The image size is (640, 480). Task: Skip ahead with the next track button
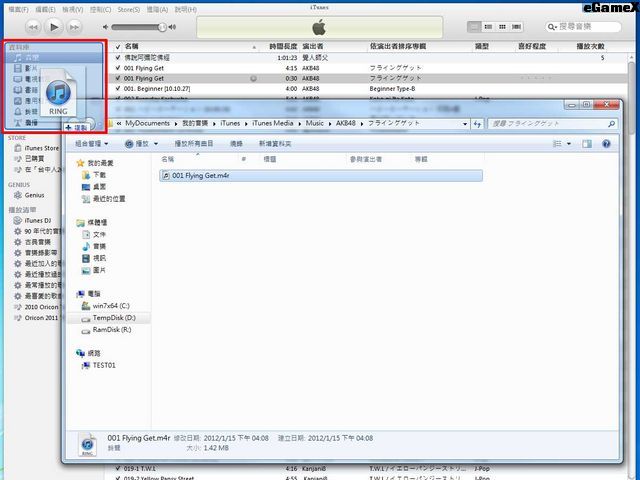[x=74, y=27]
